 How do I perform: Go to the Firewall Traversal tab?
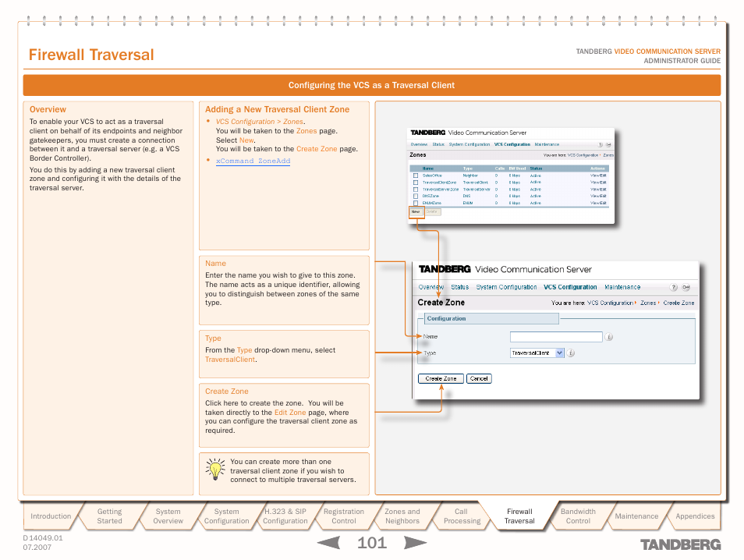519,516
